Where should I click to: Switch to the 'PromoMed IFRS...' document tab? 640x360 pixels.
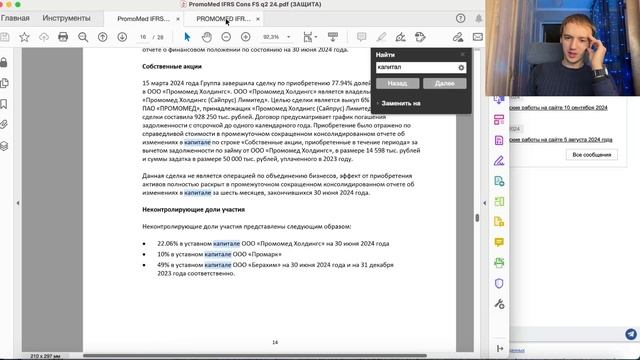[x=143, y=19]
